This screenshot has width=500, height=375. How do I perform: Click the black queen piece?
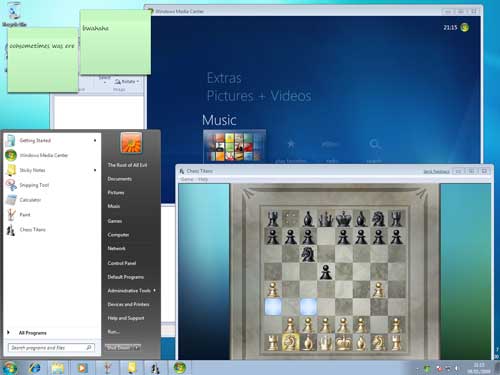326,219
